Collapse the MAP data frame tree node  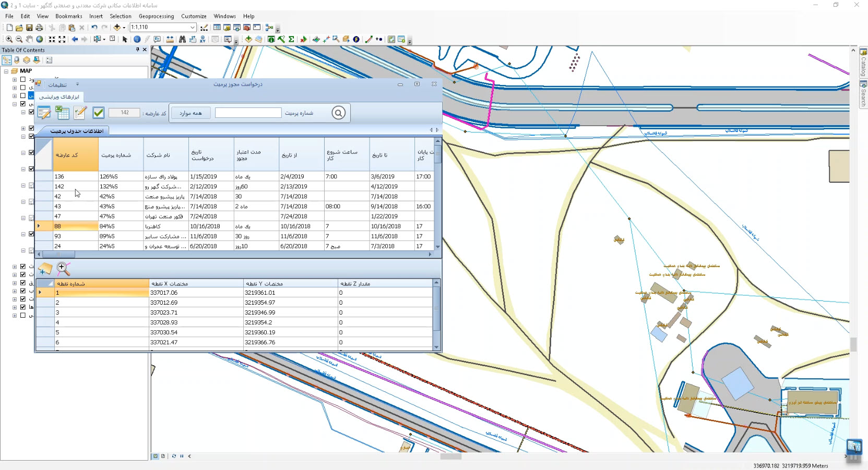pyautogui.click(x=6, y=71)
